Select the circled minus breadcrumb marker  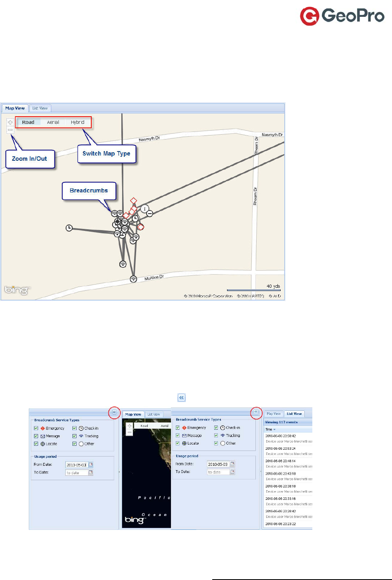(x=150, y=214)
